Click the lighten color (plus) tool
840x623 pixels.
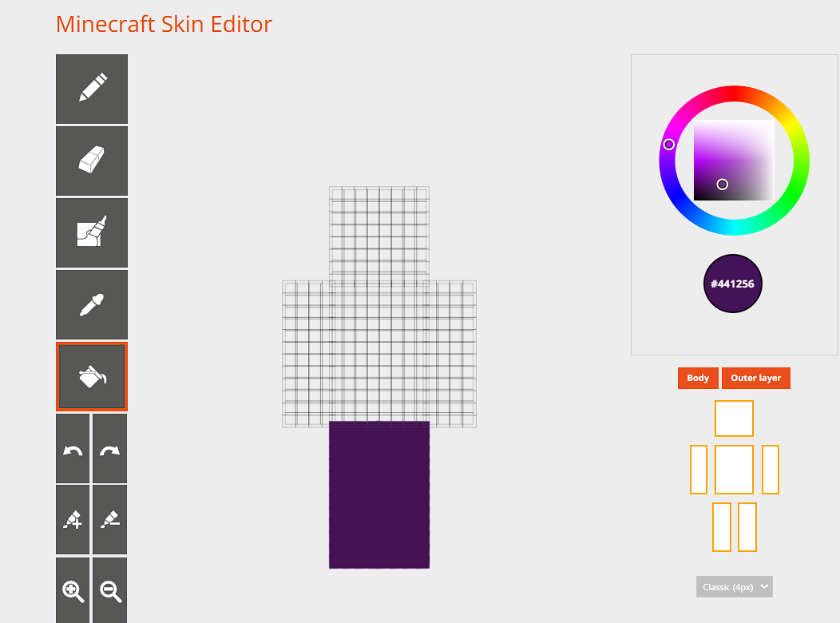73,520
